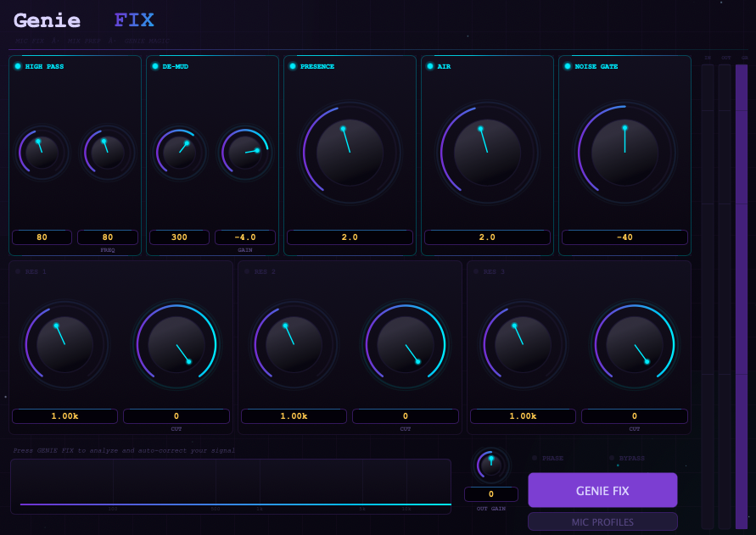
Task: Click the NOISE GATE threshold knob
Action: 624,153
